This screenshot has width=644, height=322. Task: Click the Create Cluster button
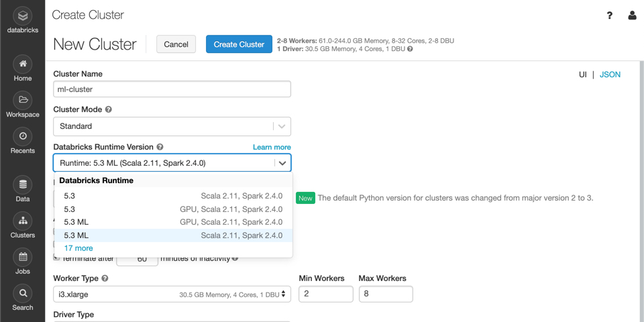pos(239,44)
